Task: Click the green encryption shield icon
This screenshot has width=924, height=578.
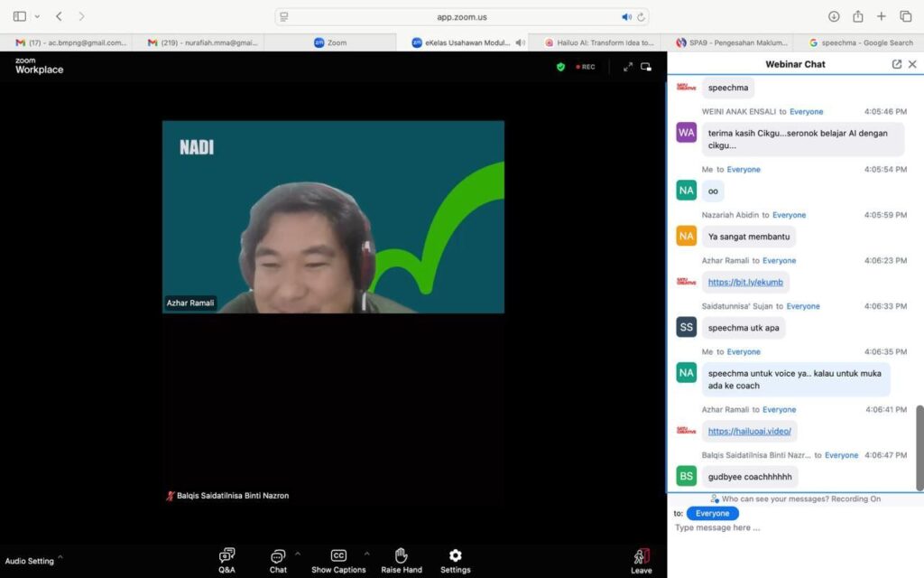Action: 560,67
